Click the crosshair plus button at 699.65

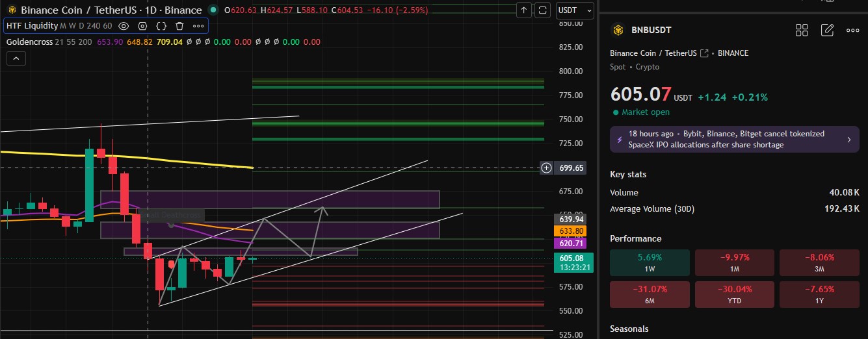pyautogui.click(x=547, y=168)
